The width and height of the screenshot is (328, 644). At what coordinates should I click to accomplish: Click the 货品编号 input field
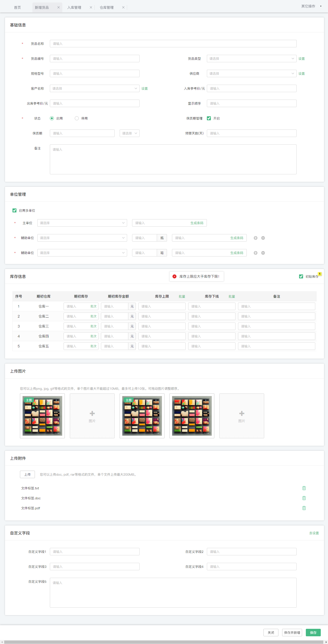tap(94, 59)
